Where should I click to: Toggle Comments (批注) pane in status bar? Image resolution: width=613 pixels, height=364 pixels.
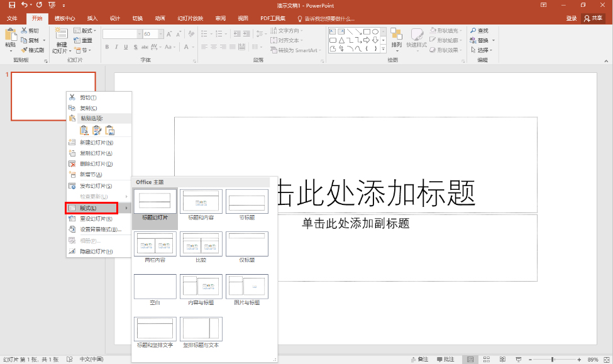click(x=444, y=360)
